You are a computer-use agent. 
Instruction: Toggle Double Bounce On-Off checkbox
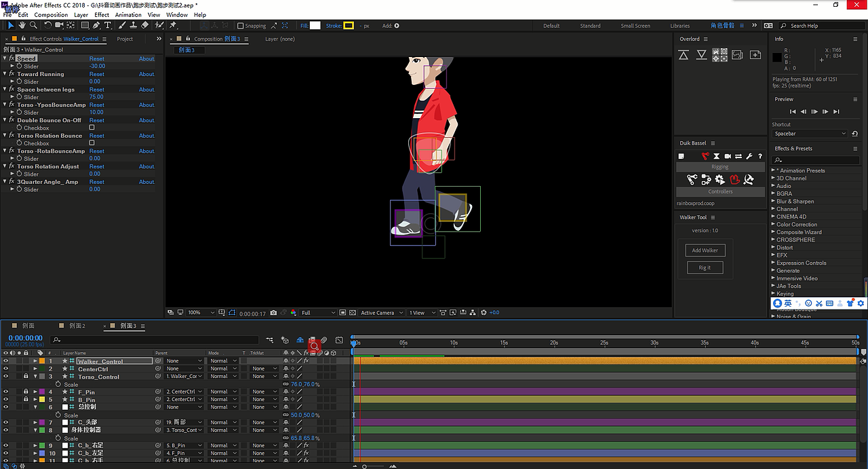pyautogui.click(x=92, y=128)
